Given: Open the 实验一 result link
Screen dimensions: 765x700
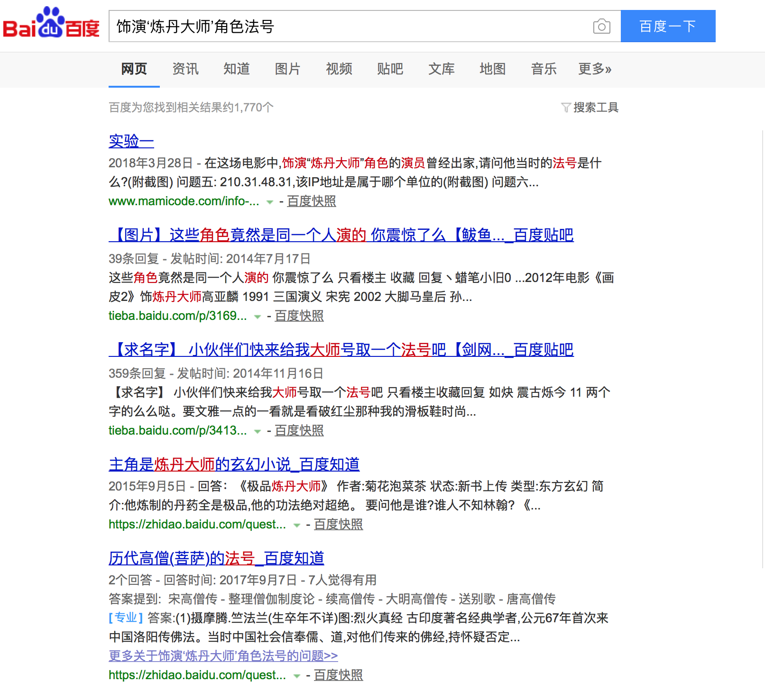Looking at the screenshot, I should click(131, 141).
